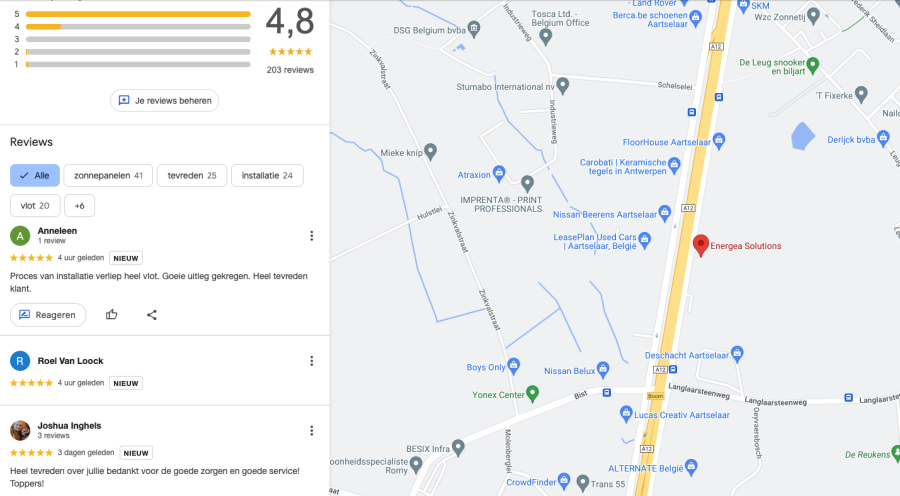This screenshot has width=900, height=496.
Task: Click Reageren on Anneleen's review
Action: coord(48,315)
